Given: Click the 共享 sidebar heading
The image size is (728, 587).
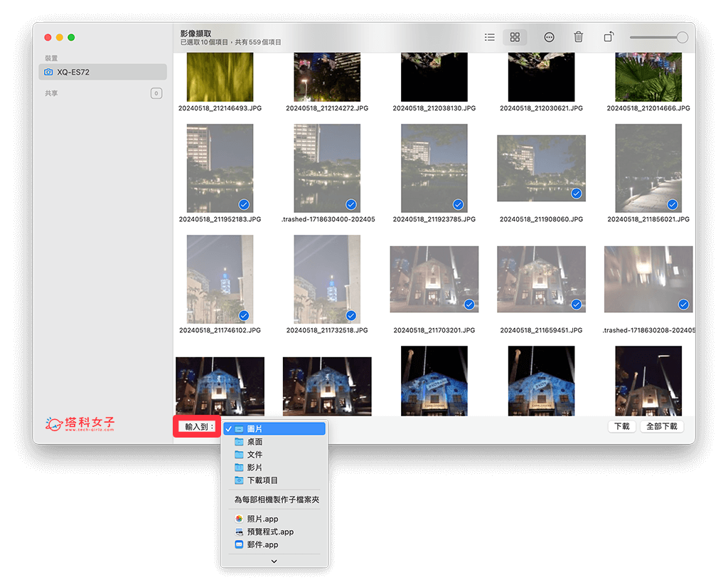Looking at the screenshot, I should click(x=51, y=93).
